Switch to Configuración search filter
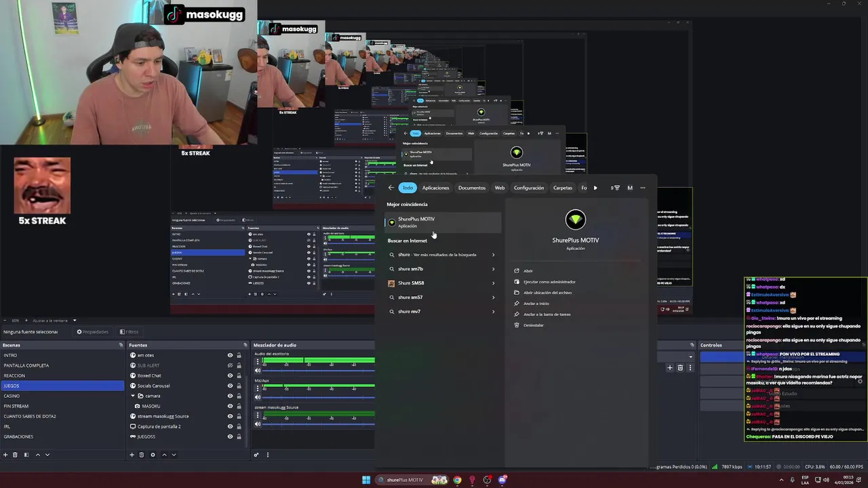 [x=529, y=188]
